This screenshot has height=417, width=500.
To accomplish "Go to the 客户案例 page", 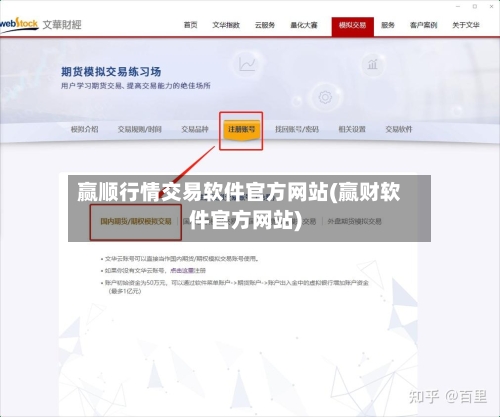I will tap(423, 25).
